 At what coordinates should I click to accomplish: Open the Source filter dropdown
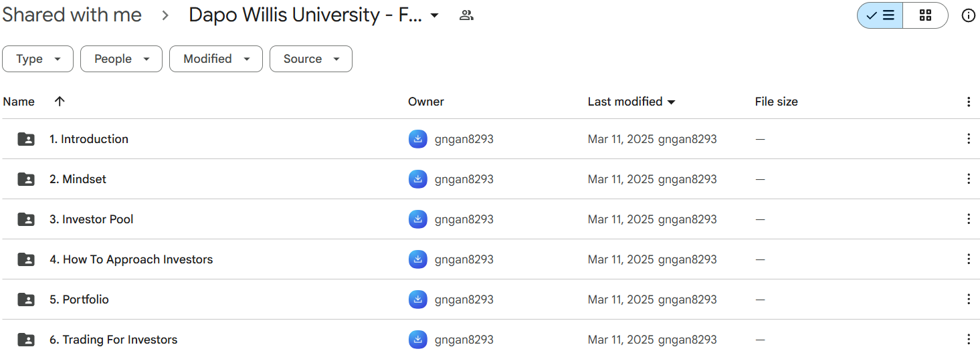(310, 59)
